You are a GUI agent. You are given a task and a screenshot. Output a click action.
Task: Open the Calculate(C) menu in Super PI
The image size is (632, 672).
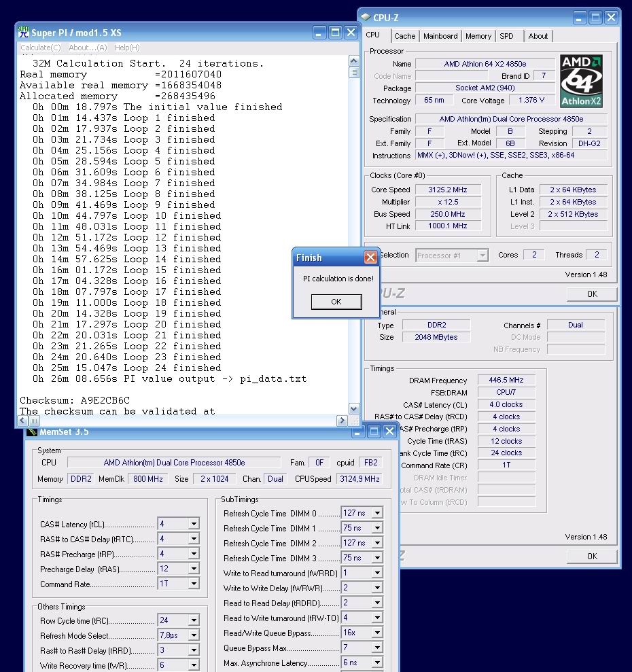pos(41,48)
